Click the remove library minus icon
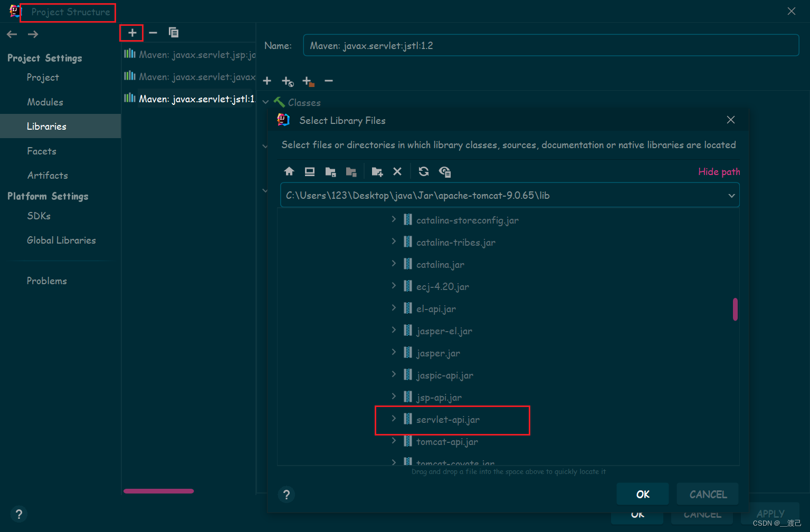 click(153, 32)
